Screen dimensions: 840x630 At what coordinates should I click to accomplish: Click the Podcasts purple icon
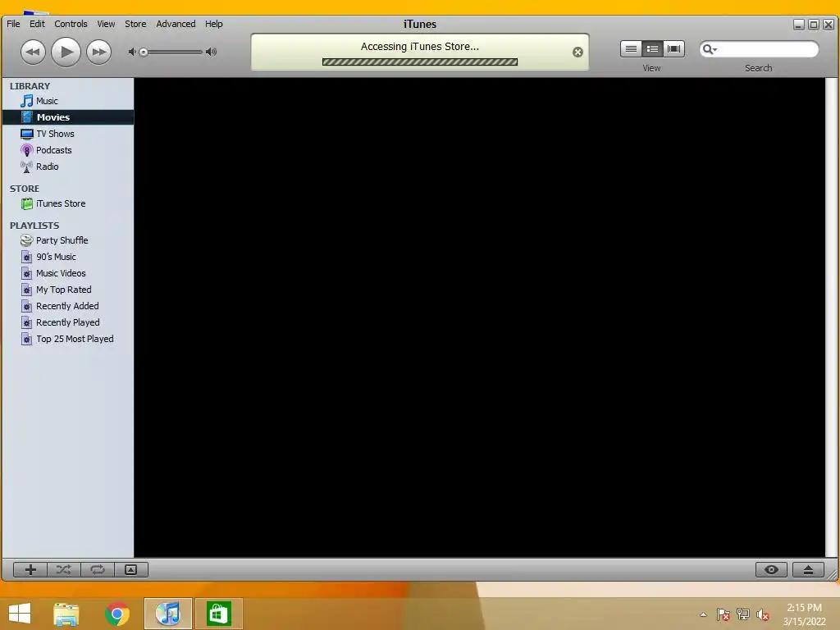point(27,151)
